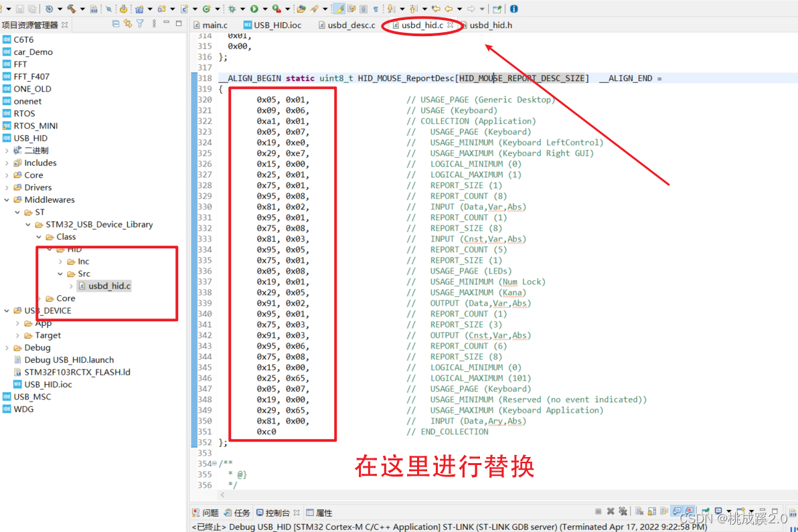
Task: Expand the Includes tree node
Action: 7,163
